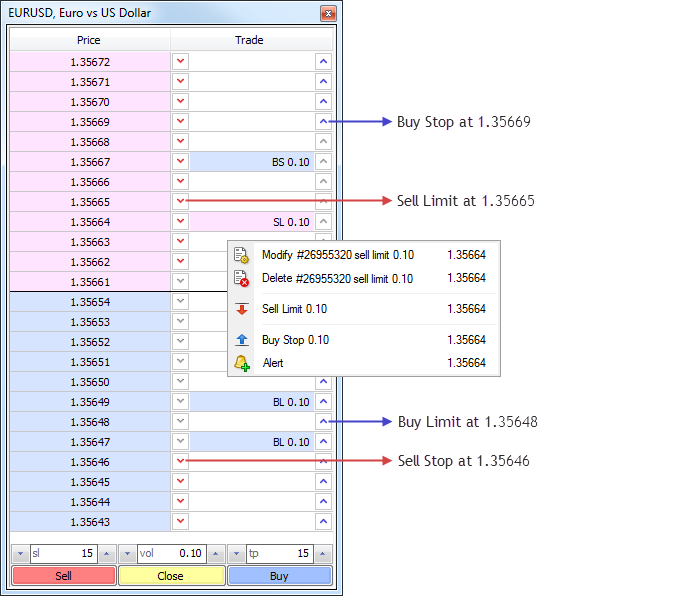Increase the vol value with its up arrow

click(215, 553)
